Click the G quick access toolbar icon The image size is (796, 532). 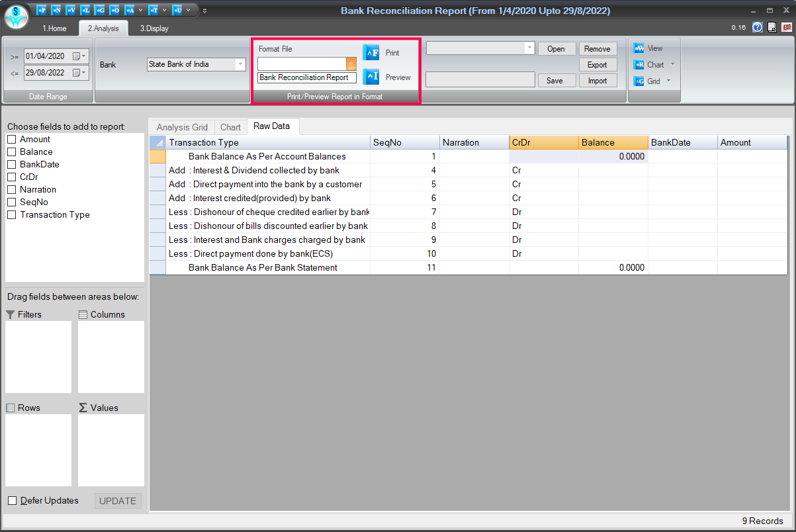point(100,10)
